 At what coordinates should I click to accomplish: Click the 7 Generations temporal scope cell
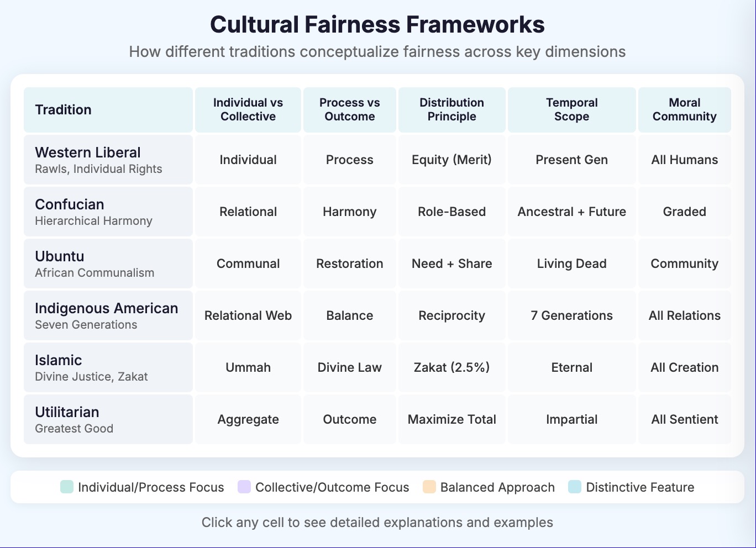[571, 315]
